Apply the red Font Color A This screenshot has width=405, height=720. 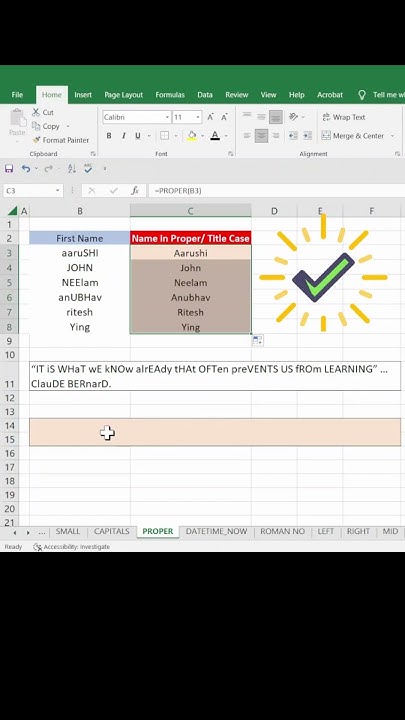pyautogui.click(x=215, y=135)
